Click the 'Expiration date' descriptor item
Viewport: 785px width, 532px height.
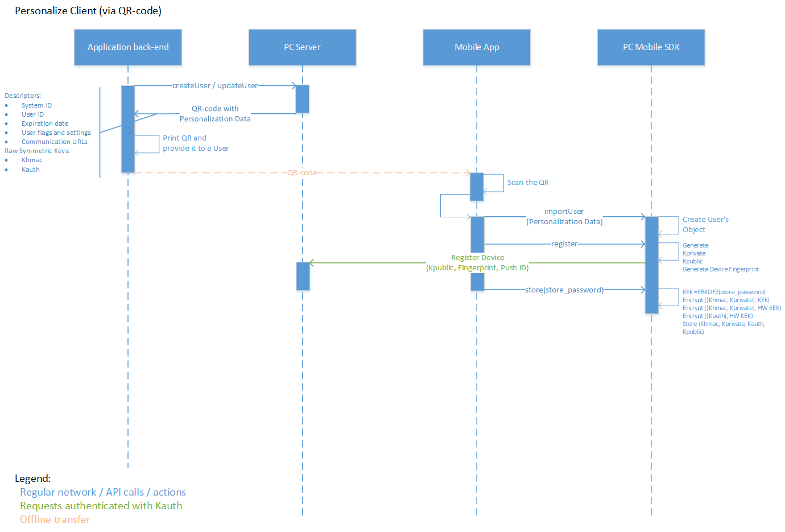(x=45, y=124)
